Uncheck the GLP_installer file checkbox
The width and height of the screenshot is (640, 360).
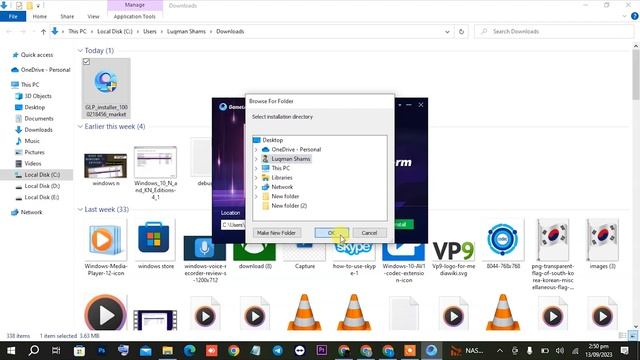(86, 62)
